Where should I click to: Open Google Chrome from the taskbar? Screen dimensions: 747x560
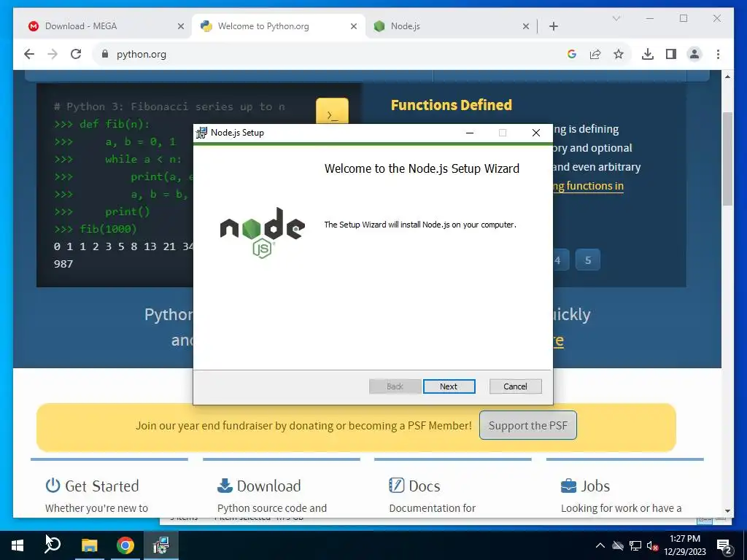pos(125,545)
